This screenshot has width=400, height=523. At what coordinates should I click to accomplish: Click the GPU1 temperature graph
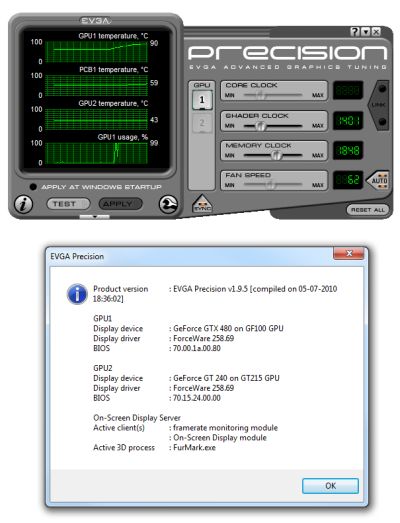[x=96, y=52]
